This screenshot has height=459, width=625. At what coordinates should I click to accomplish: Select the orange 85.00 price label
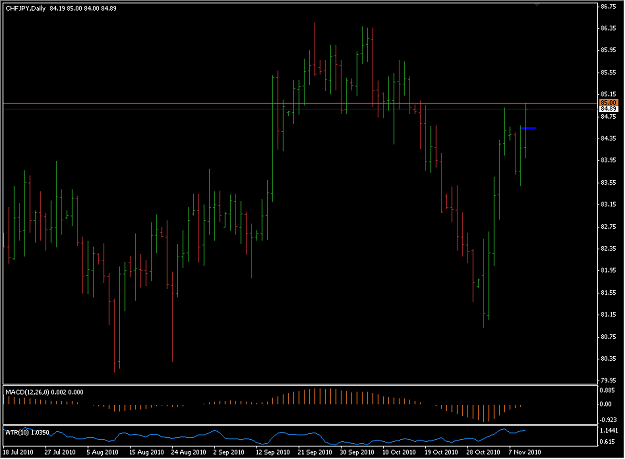[608, 103]
